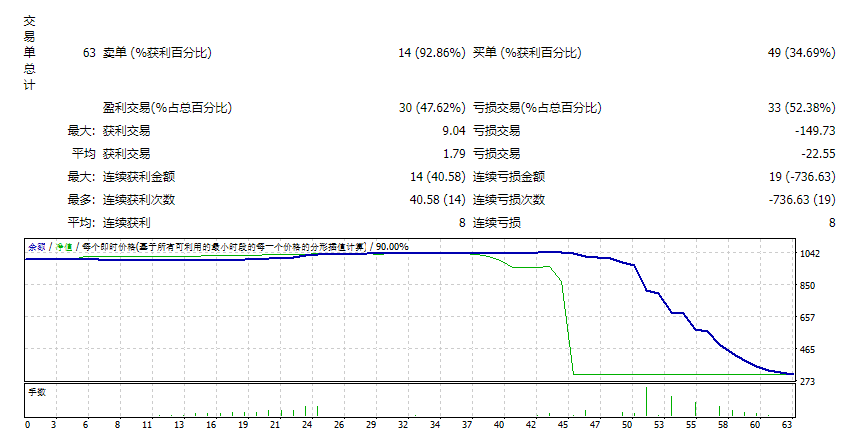The image size is (849, 437).
Task: Click the blue 余额 legend label
Action: (x=37, y=247)
